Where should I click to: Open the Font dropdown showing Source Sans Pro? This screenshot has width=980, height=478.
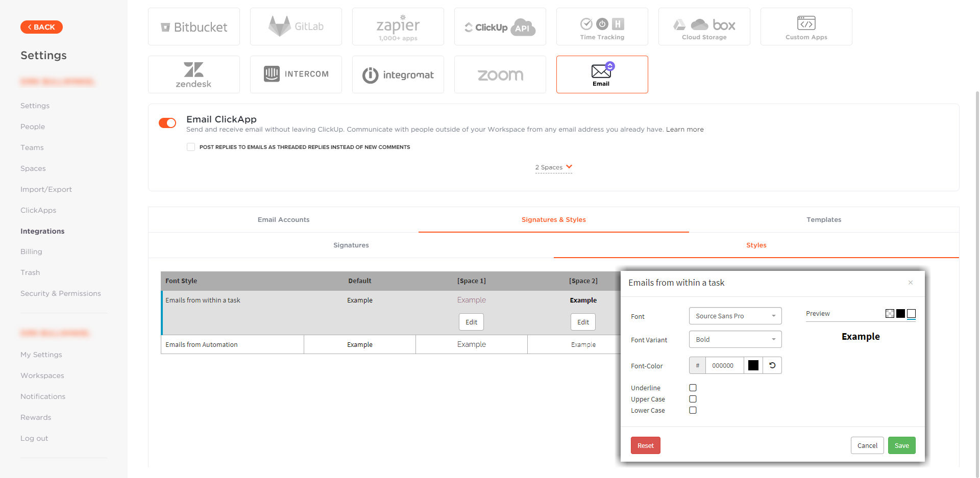click(735, 316)
